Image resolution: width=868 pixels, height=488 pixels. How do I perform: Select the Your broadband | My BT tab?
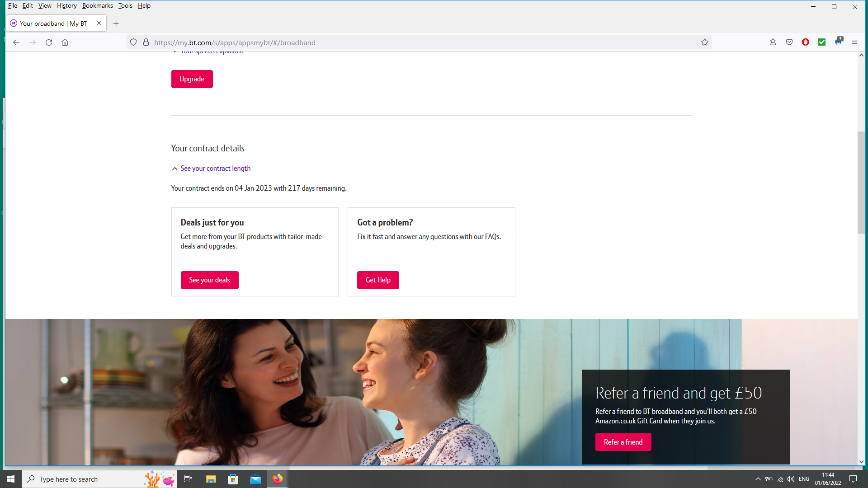(x=56, y=23)
